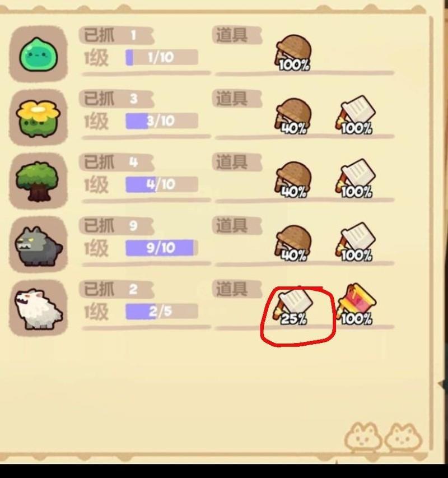Click the gray wolf's 9/10 progress bar
This screenshot has width=448, height=478.
click(x=162, y=248)
